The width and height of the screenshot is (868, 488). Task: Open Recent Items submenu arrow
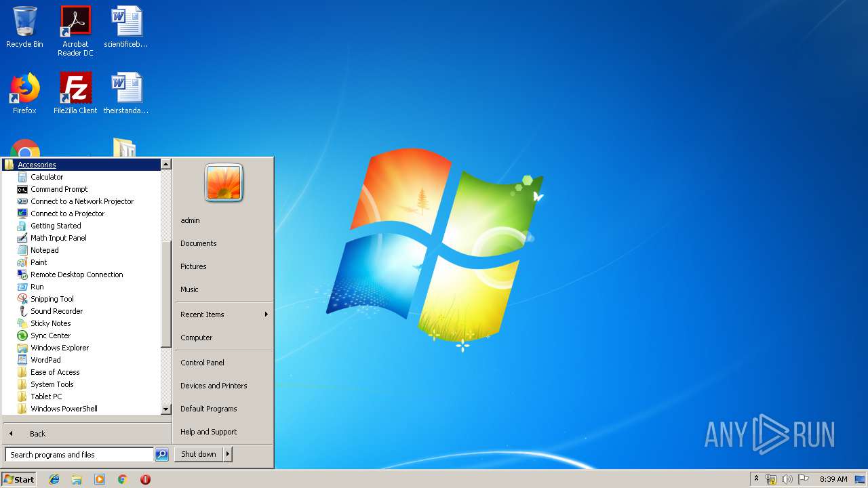[267, 314]
